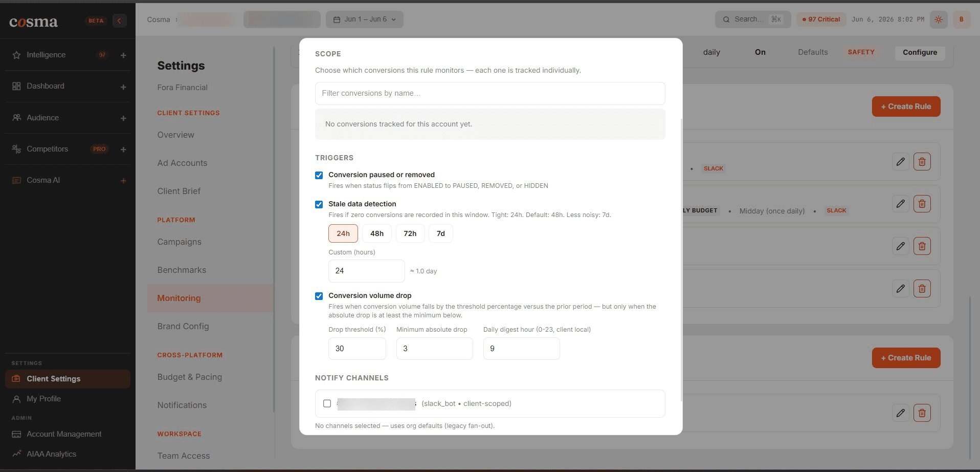This screenshot has width=980, height=472.
Task: Open the Notifications settings page
Action: pos(182,405)
